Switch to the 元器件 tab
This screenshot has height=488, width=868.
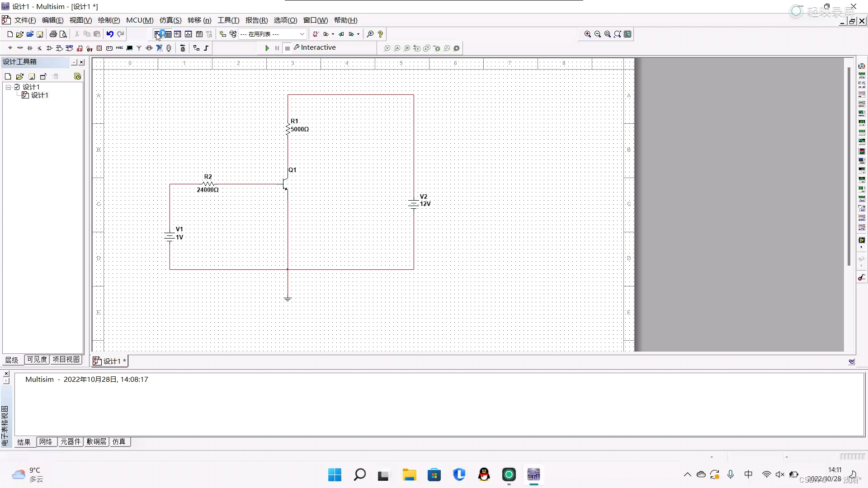71,441
